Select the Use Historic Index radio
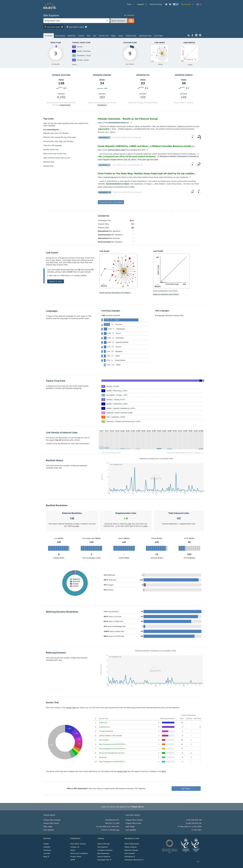The height and width of the screenshot is (868, 243). (x=86, y=27)
